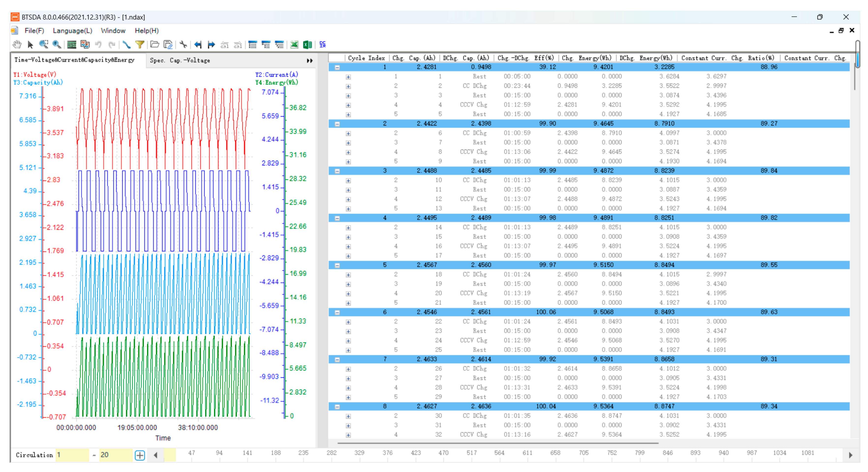868x472 pixels.
Task: Expand step 16 CCCV Chg row
Action: (x=348, y=247)
